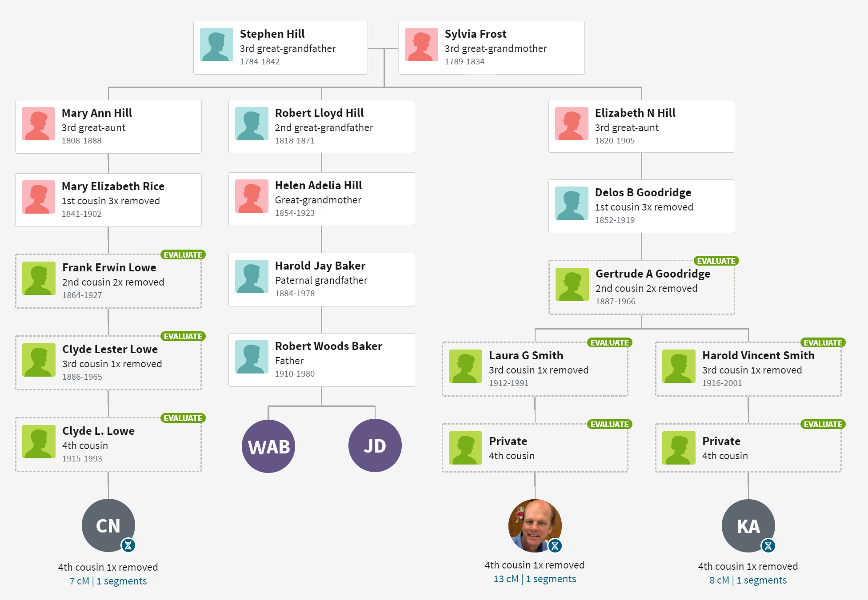Image resolution: width=868 pixels, height=600 pixels.
Task: Open the Delos B Goodridge card
Action: pyautogui.click(x=642, y=206)
